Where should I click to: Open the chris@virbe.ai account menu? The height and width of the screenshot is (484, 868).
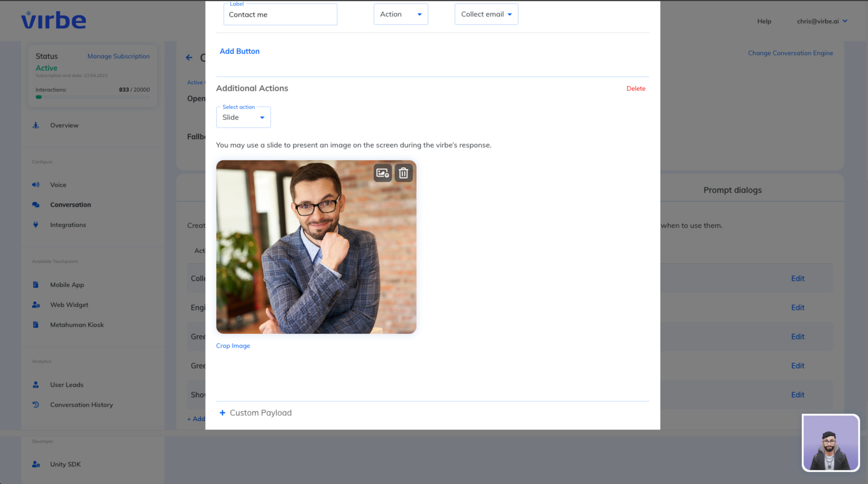point(822,21)
